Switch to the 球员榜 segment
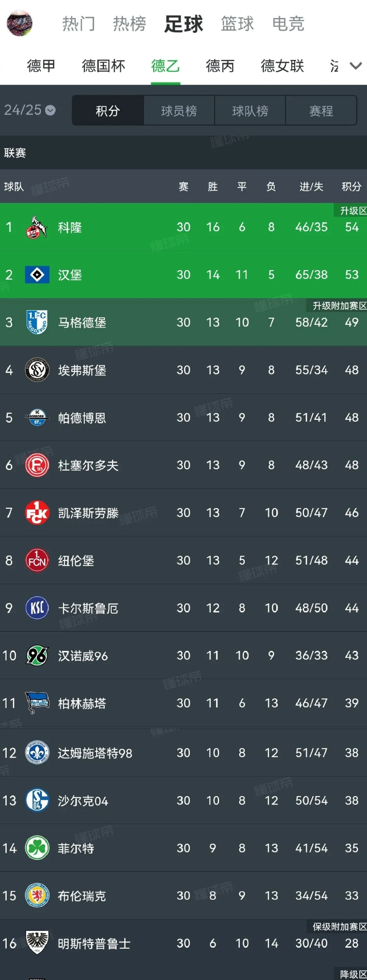Screen dimensions: 367x980 pyautogui.click(x=179, y=111)
